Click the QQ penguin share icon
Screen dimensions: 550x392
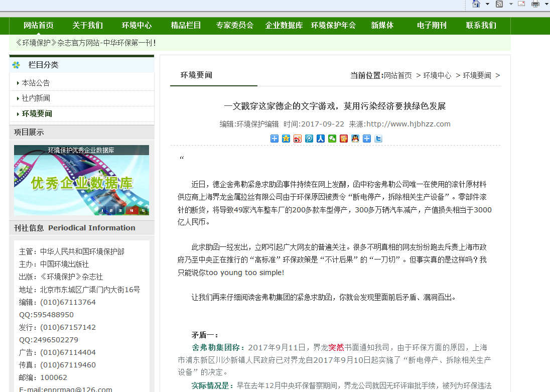(355, 139)
